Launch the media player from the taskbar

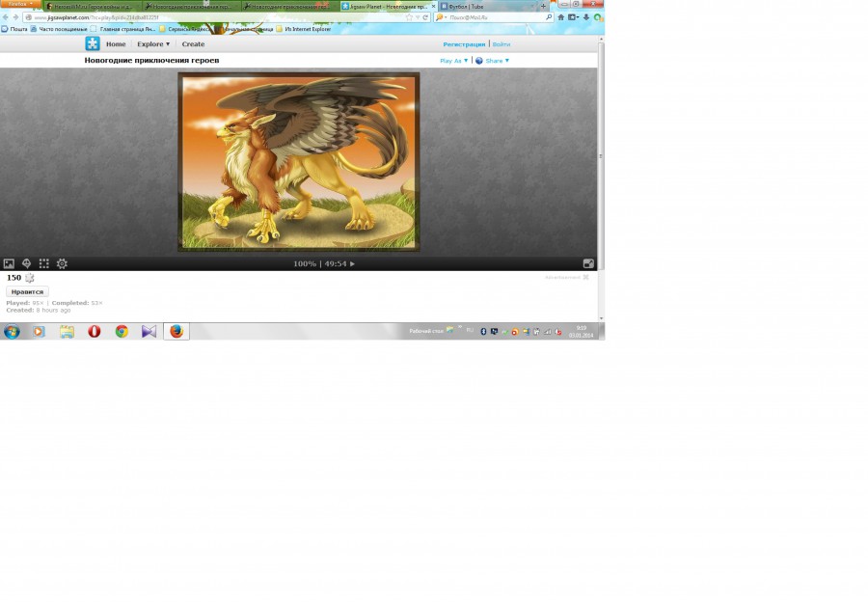pos(39,331)
